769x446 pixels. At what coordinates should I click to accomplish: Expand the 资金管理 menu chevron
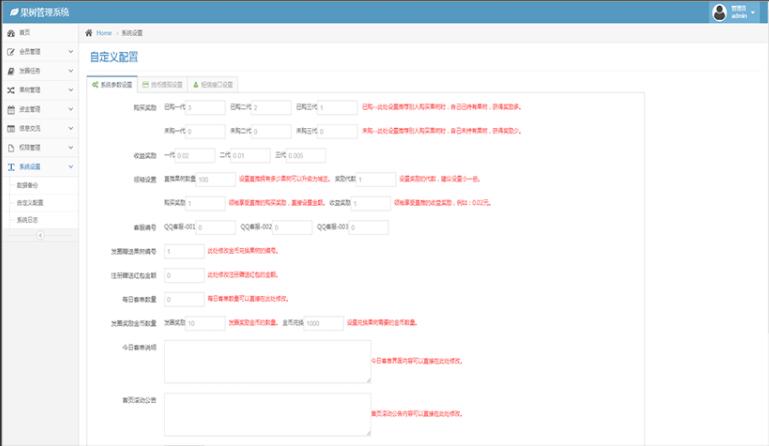70,109
